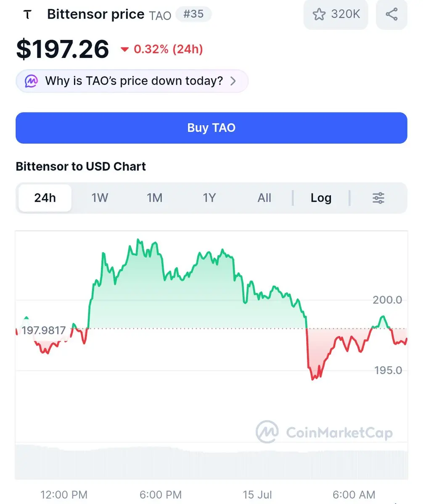Show the 1Y price chart
Viewport: 423px width, 504px height.
(x=209, y=198)
